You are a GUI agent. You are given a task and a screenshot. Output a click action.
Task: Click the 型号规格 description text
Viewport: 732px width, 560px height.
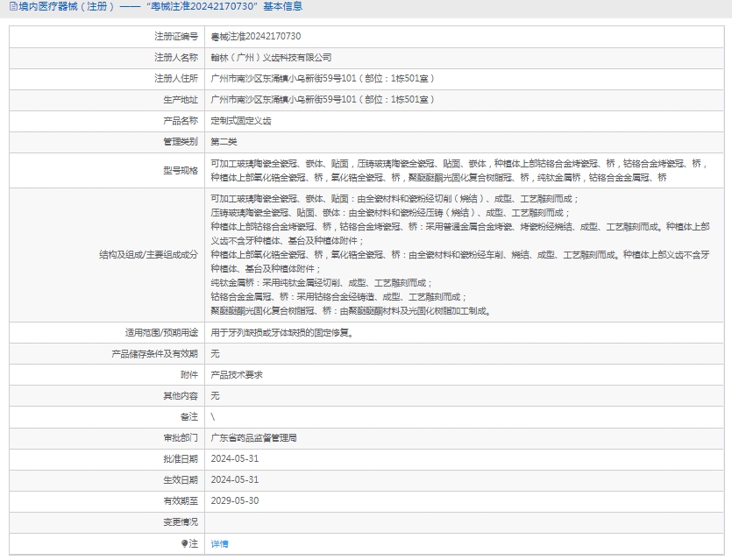[x=456, y=170]
